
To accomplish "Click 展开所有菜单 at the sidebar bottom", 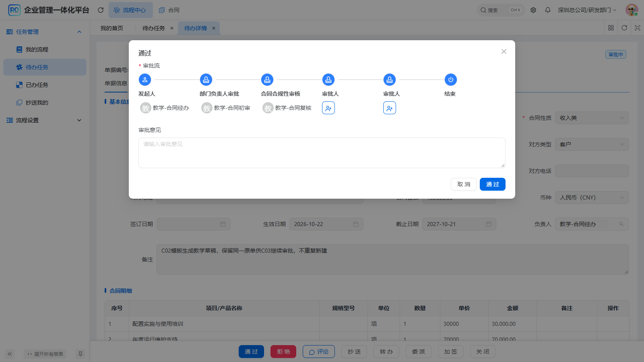I will [45, 354].
